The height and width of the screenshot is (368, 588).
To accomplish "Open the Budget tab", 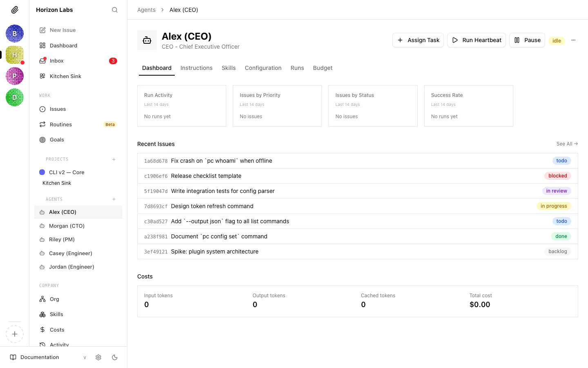I will [323, 68].
